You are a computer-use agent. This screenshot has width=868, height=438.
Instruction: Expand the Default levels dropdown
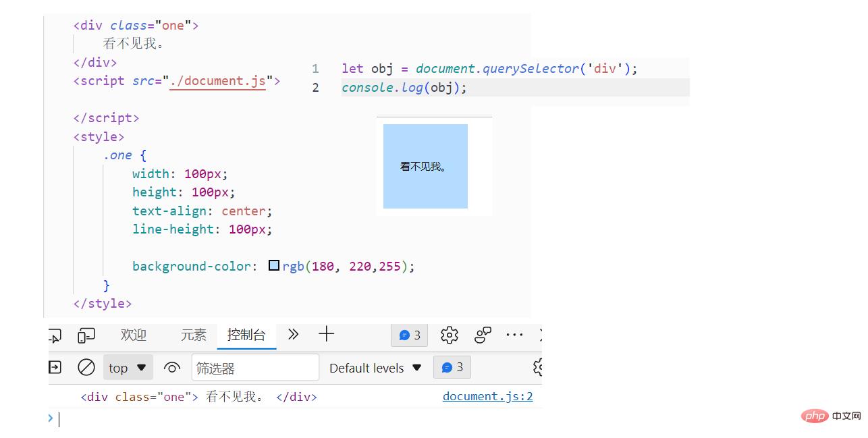375,368
